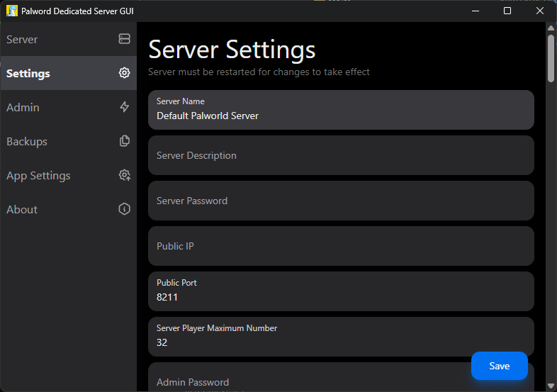
Task: Show the About page
Action: tap(22, 210)
